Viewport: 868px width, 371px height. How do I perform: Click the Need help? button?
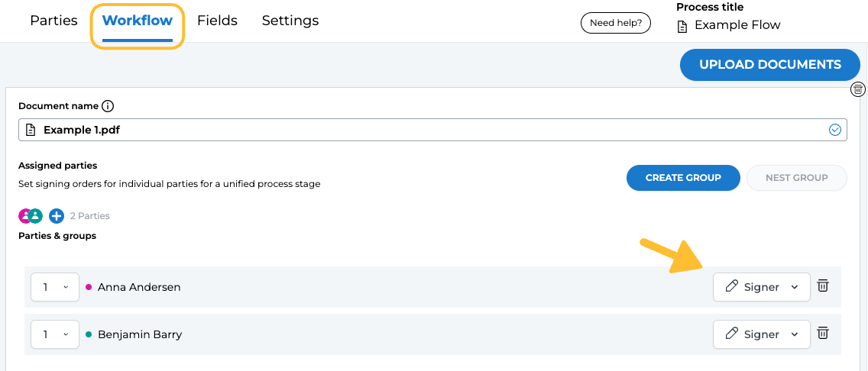616,23
